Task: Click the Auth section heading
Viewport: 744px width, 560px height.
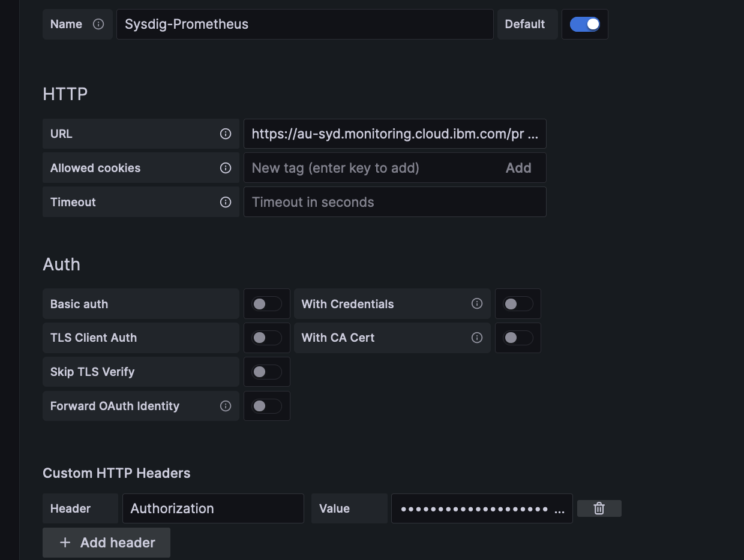Action: 61,264
